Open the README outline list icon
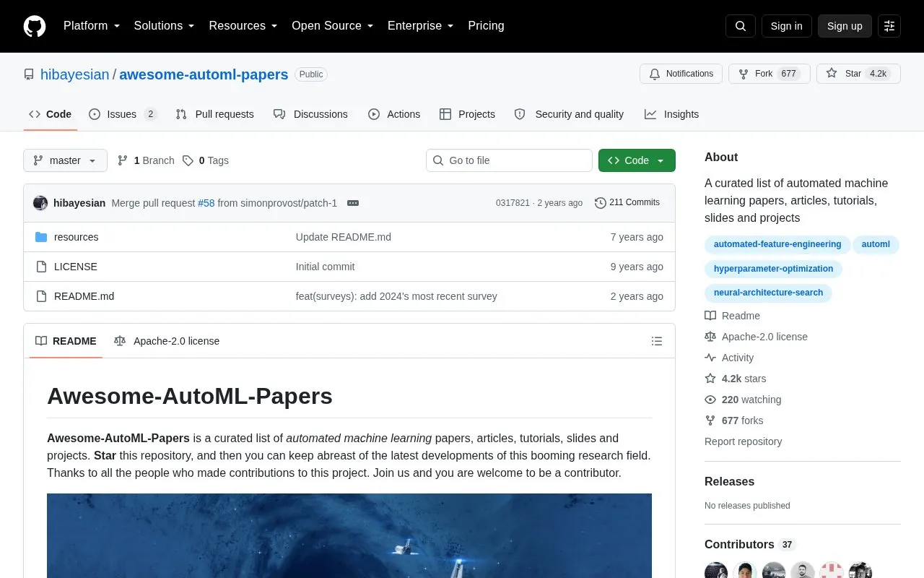The height and width of the screenshot is (578, 924). pyautogui.click(x=657, y=341)
